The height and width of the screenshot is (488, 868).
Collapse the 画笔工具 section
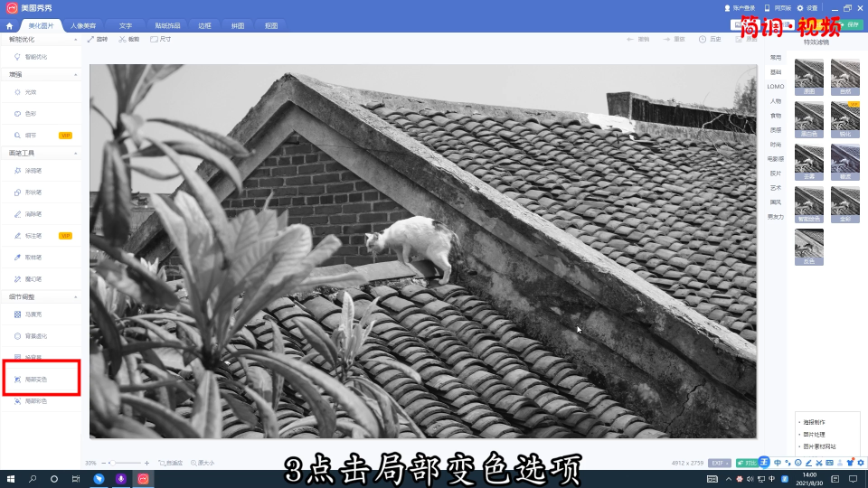[x=75, y=153]
